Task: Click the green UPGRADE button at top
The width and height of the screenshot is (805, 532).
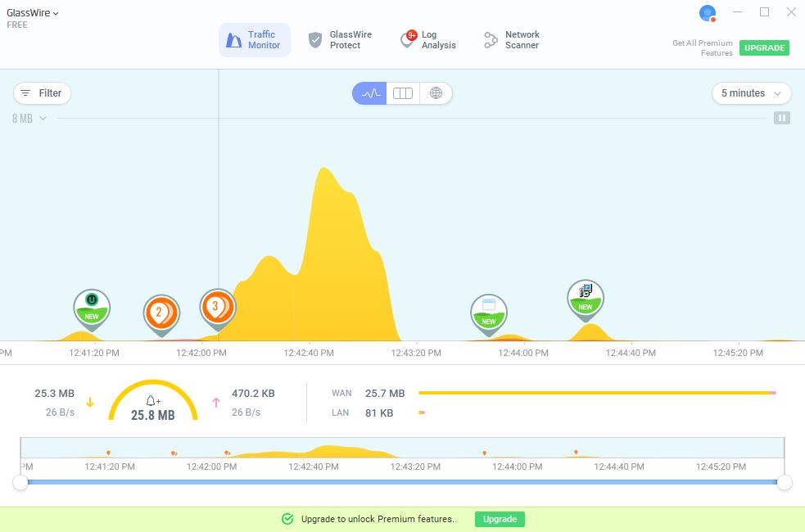Action: pos(764,47)
